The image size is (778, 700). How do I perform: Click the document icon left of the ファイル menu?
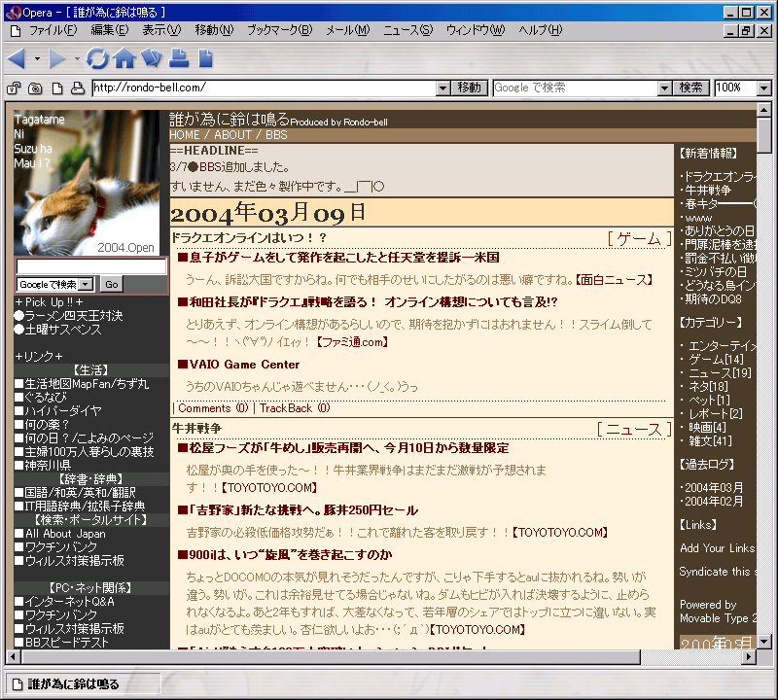(16, 31)
